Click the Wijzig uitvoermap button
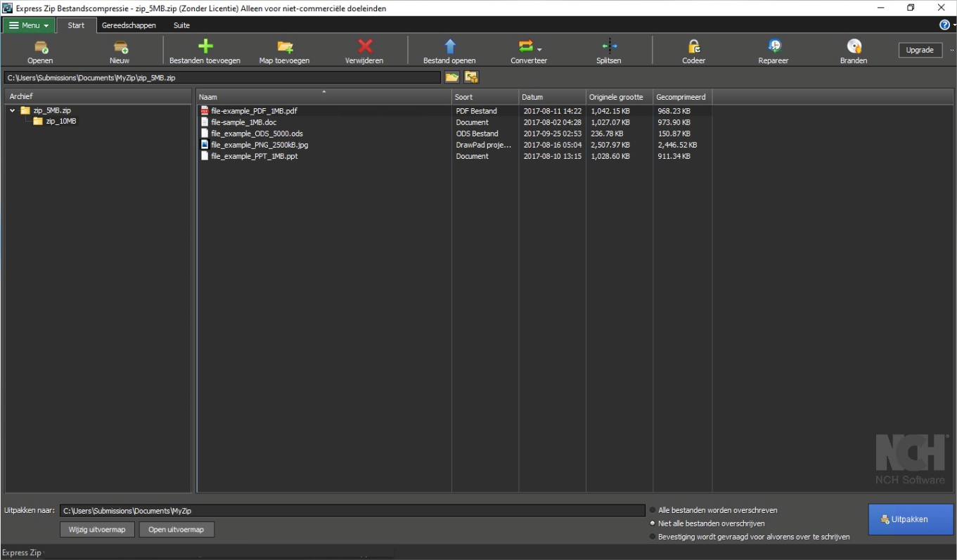 pyautogui.click(x=97, y=530)
